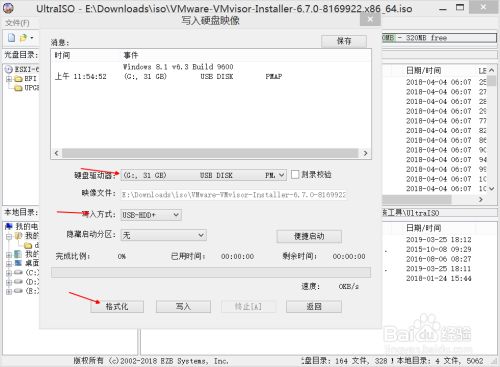Click the 日期/时间 header in disc file list
The height and width of the screenshot is (367, 500).
point(424,71)
